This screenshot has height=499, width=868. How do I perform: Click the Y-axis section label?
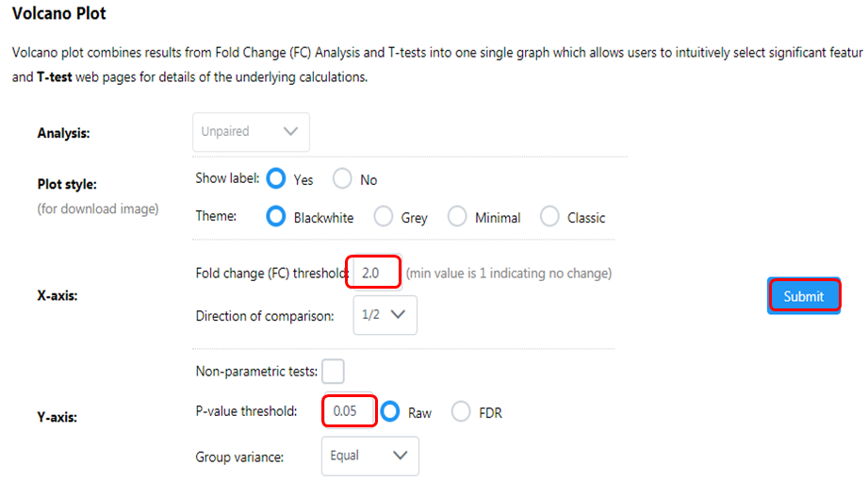pos(57,416)
